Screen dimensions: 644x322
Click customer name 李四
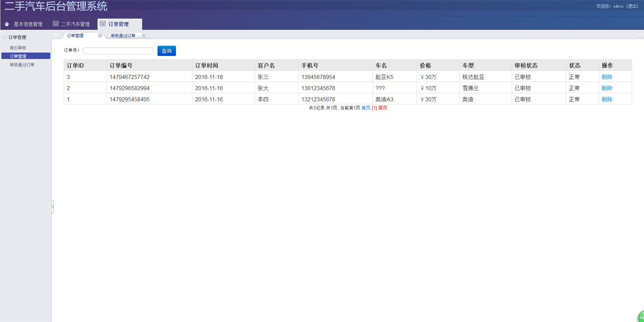pyautogui.click(x=263, y=99)
